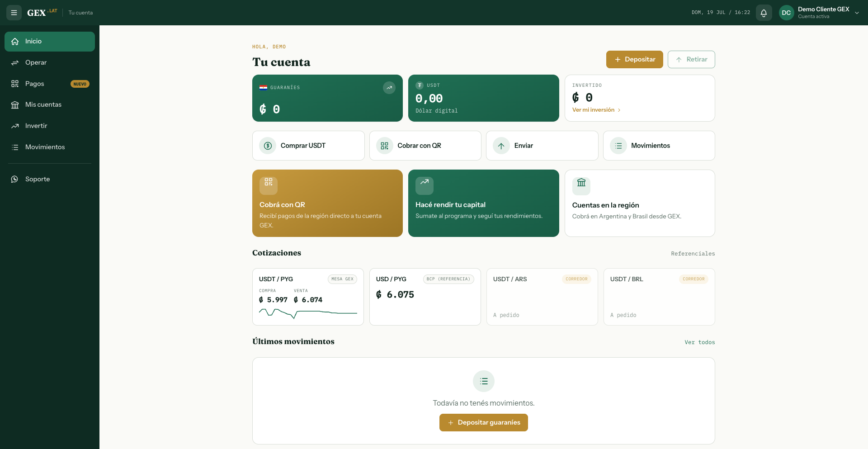The width and height of the screenshot is (868, 449).
Task: Click the plus icon on Depositar button
Action: [x=618, y=60]
